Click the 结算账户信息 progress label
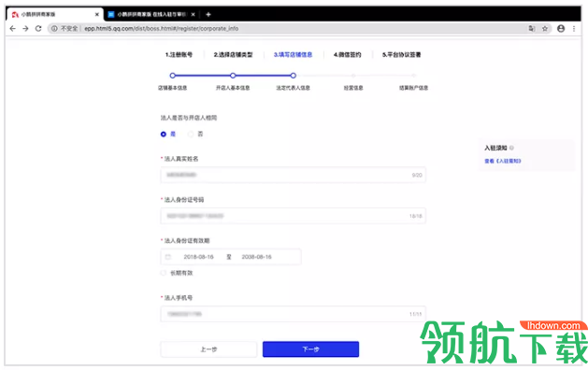Screen dimensions: 588x370 coord(413,88)
